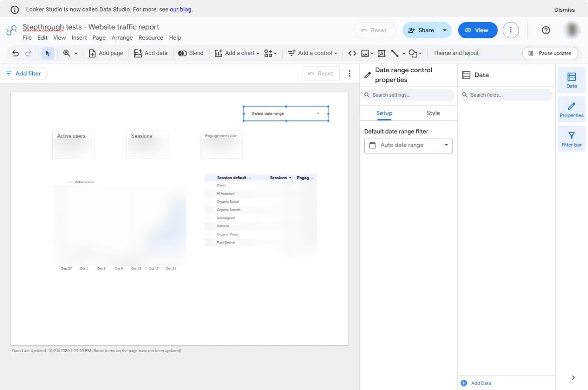Click the Undo arrow icon

click(16, 53)
